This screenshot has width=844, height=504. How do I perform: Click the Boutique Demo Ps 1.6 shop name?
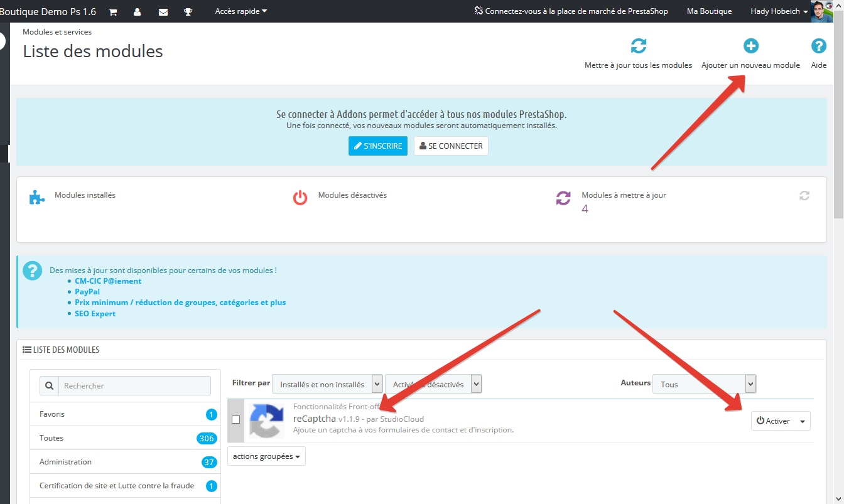click(48, 11)
